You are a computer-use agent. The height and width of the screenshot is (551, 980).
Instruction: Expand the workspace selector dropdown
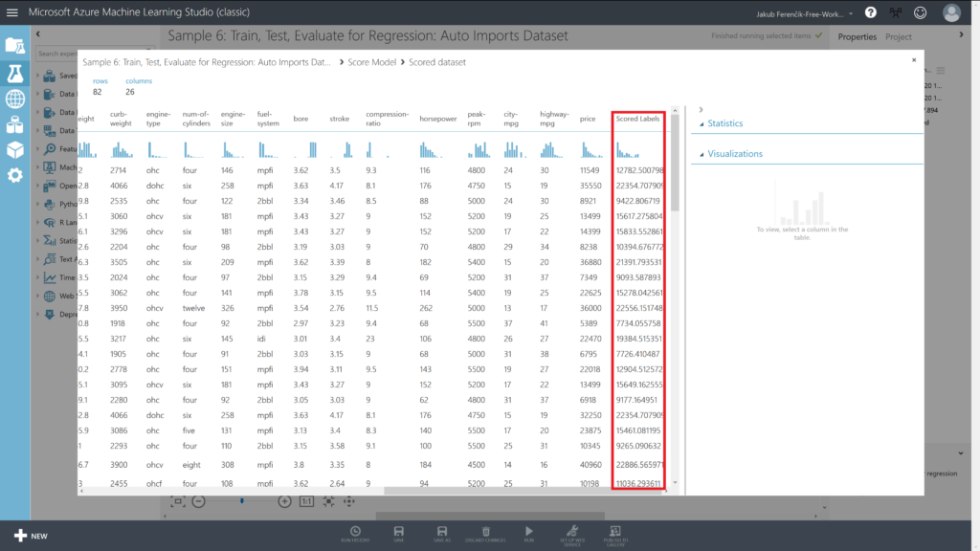(x=851, y=13)
